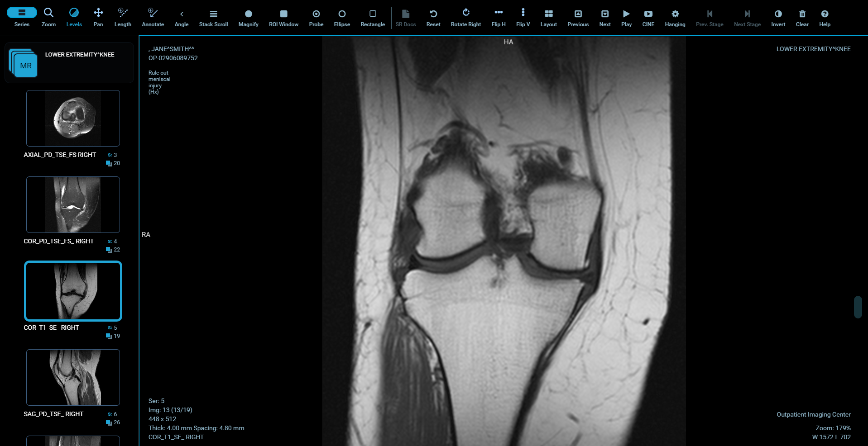868x446 pixels.
Task: Select the Magnify tool
Action: [x=248, y=17]
